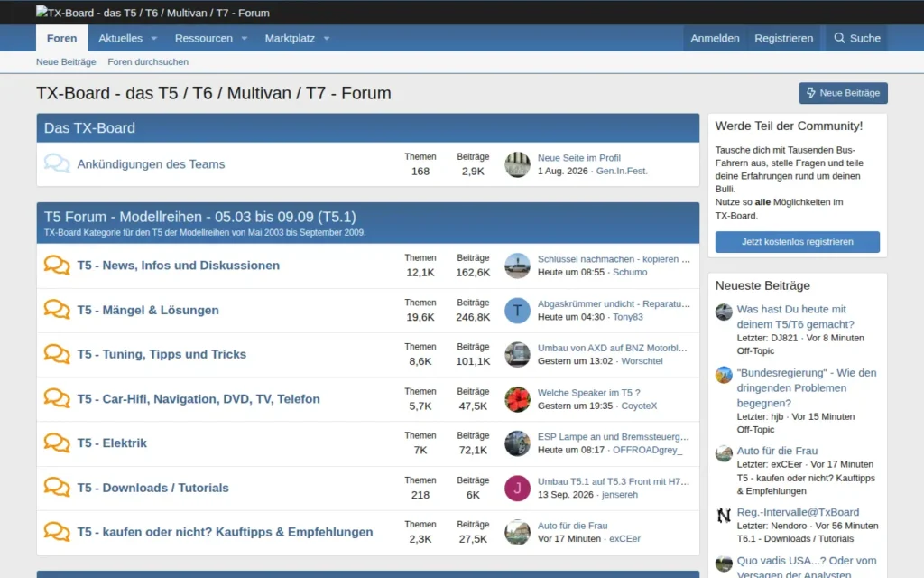This screenshot has width=924, height=578.
Task: Open Was hast Du heute mit deinem T5/T6 gemacht?
Action: [x=796, y=317]
